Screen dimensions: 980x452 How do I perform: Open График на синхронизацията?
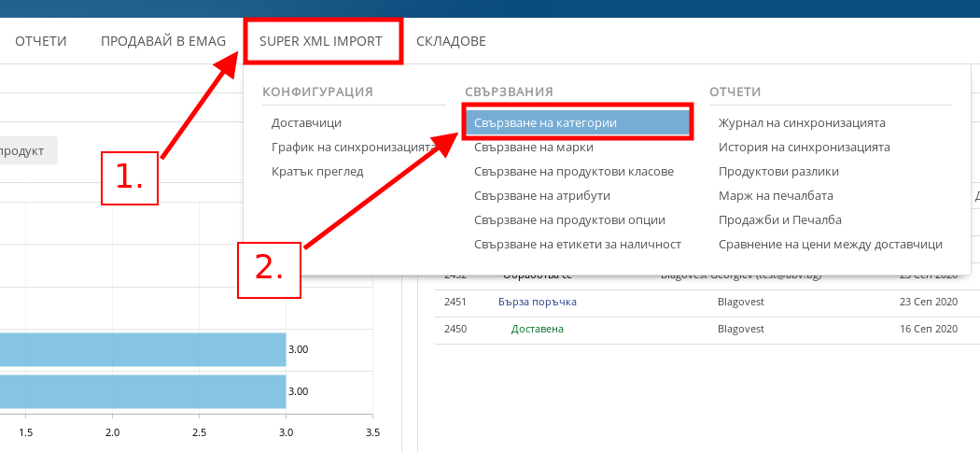(353, 147)
